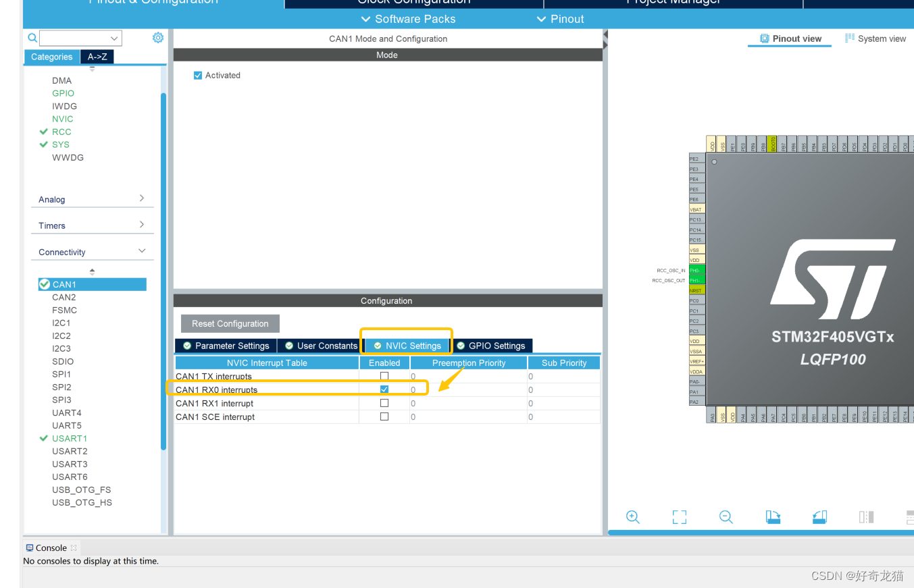This screenshot has width=914, height=588.
Task: Select NVIC in the category list
Action: pyautogui.click(x=63, y=119)
